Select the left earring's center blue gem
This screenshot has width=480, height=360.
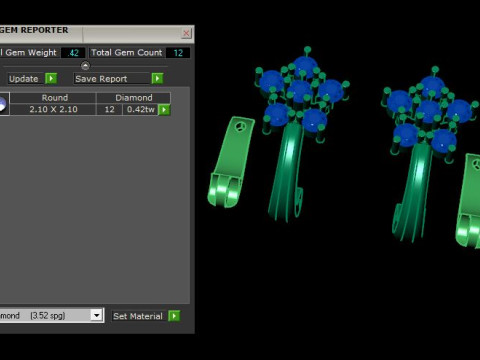click(299, 91)
